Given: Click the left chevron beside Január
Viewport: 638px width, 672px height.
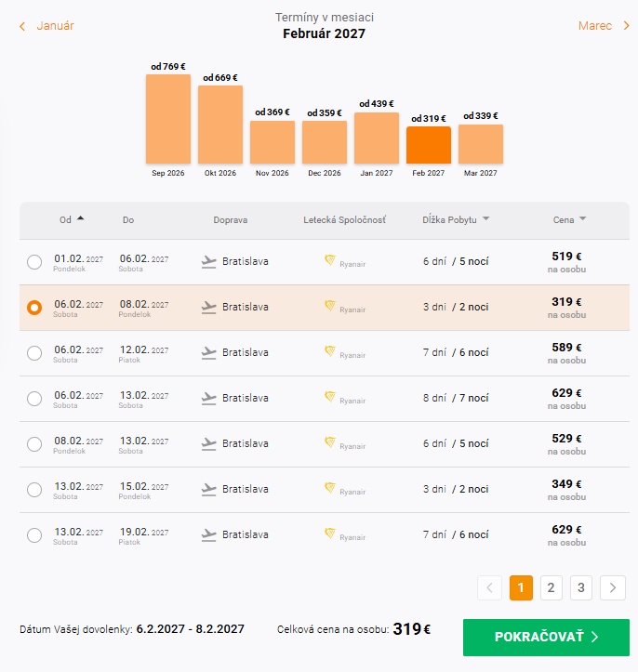Looking at the screenshot, I should tap(22, 27).
